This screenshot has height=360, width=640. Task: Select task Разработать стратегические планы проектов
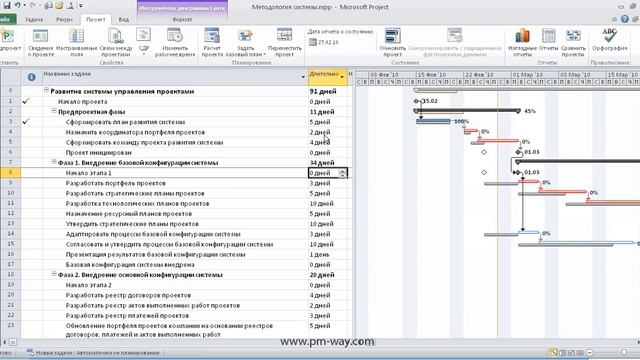(x=135, y=193)
